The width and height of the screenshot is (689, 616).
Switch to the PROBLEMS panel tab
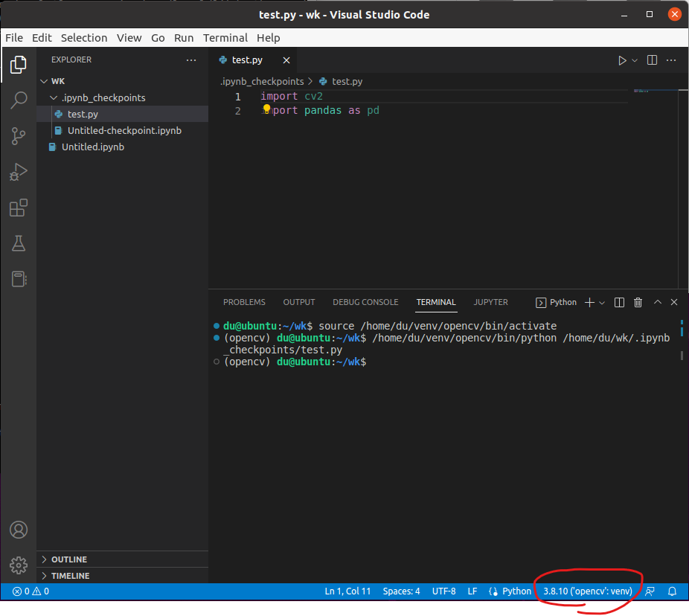pos(244,302)
